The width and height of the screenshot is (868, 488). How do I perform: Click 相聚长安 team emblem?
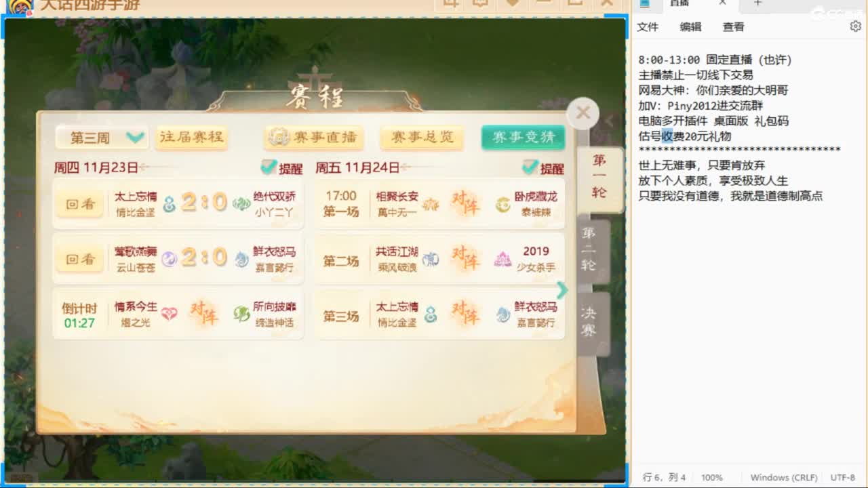pos(431,204)
